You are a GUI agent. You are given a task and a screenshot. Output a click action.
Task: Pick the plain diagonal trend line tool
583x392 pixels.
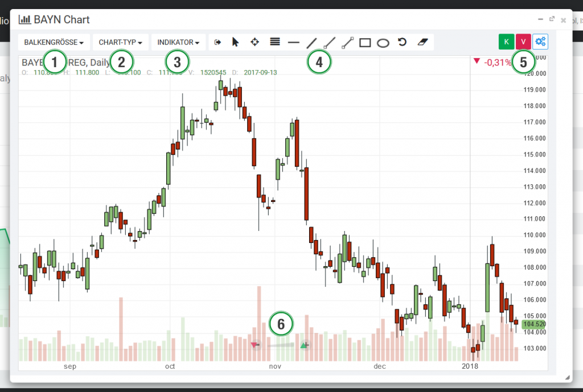click(x=311, y=43)
